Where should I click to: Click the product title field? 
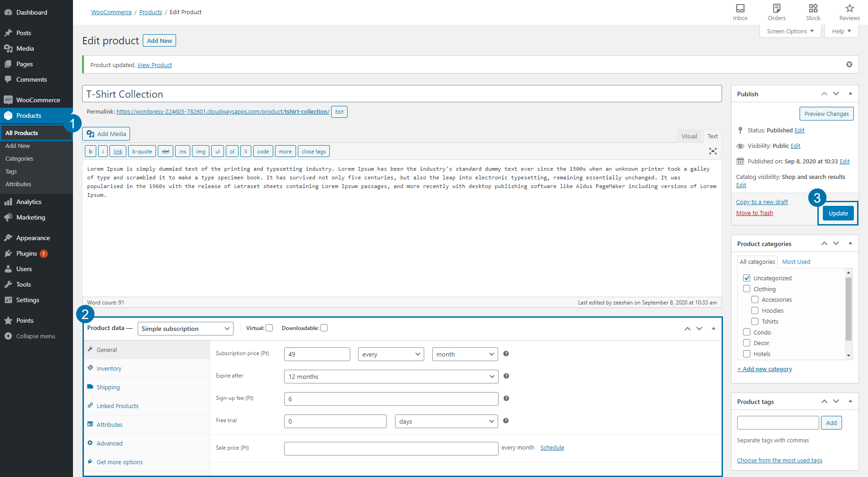(x=402, y=94)
